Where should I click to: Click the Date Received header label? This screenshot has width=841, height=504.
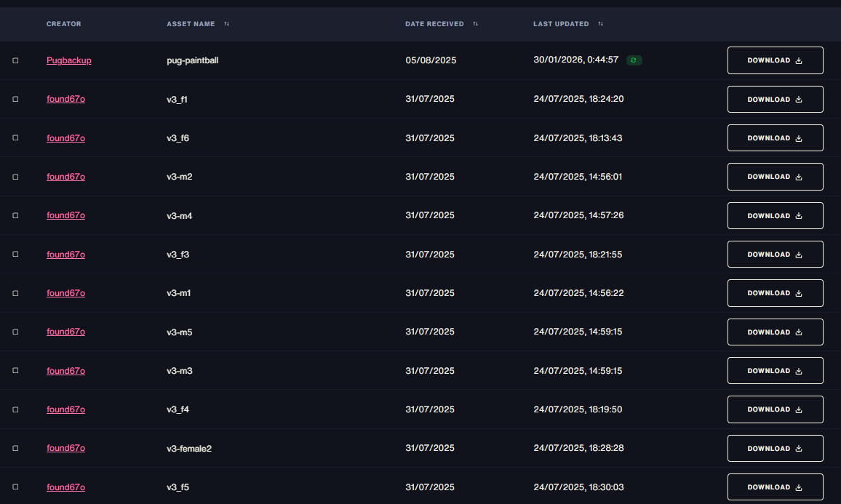[x=434, y=23]
